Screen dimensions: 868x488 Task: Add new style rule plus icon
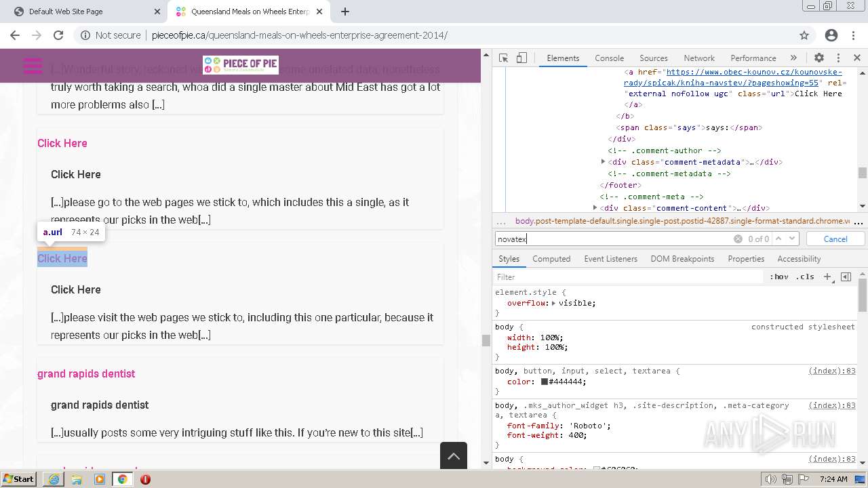[x=827, y=277]
